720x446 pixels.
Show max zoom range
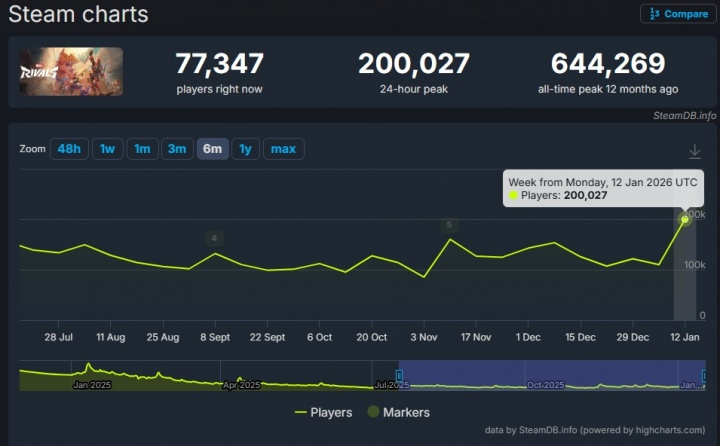[283, 149]
